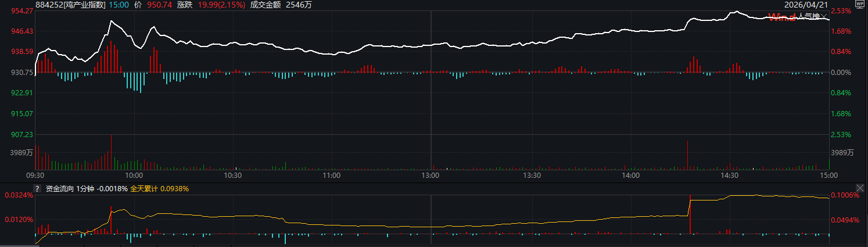
Task: Click the 14:30 mark on time axis
Action: pyautogui.click(x=729, y=175)
